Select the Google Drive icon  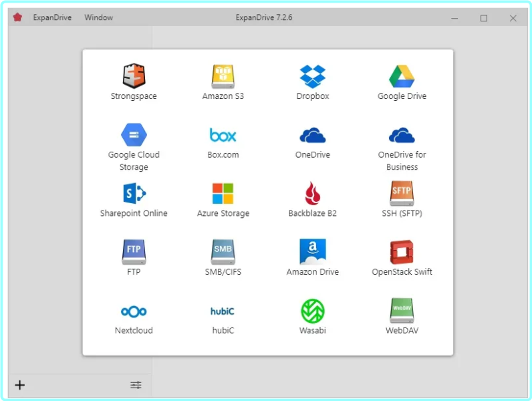pos(402,76)
